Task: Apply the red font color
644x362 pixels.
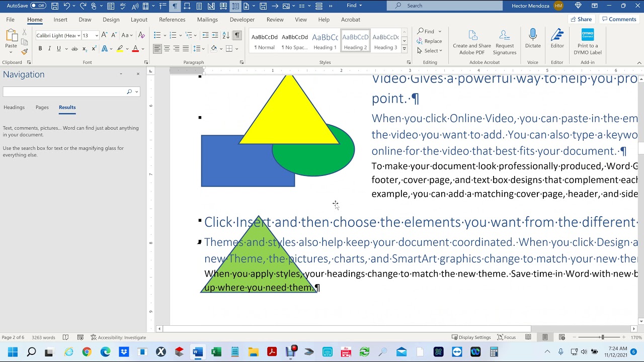Action: coord(135,49)
